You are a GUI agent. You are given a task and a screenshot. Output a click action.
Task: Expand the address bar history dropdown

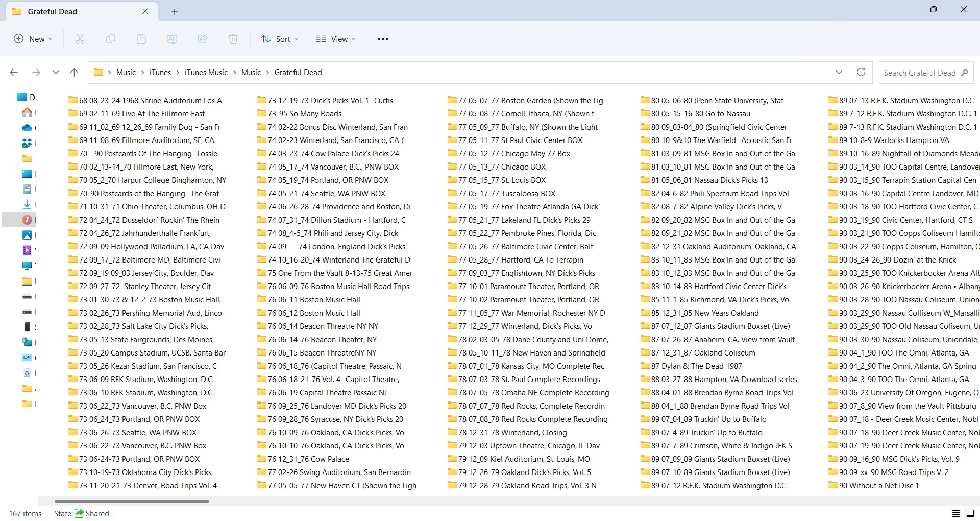pos(839,72)
